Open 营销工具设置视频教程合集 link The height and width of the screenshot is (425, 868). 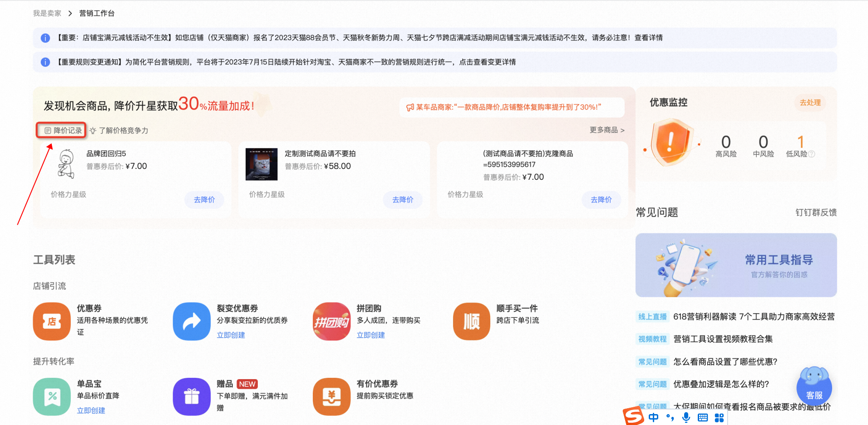[x=723, y=339]
